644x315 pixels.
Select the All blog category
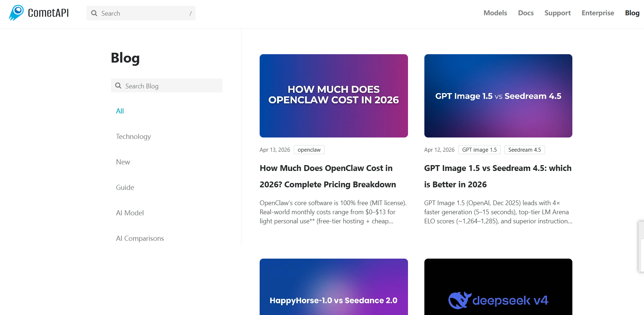coord(120,111)
